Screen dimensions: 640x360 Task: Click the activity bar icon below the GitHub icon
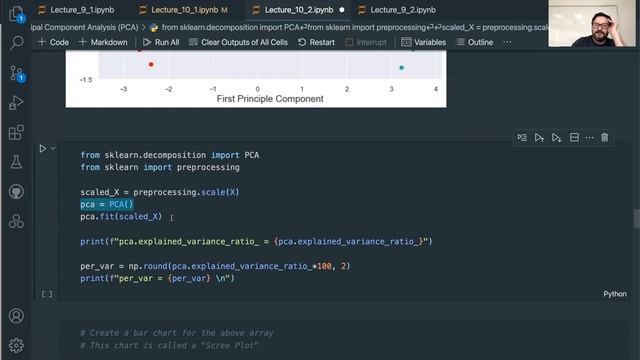16,221
